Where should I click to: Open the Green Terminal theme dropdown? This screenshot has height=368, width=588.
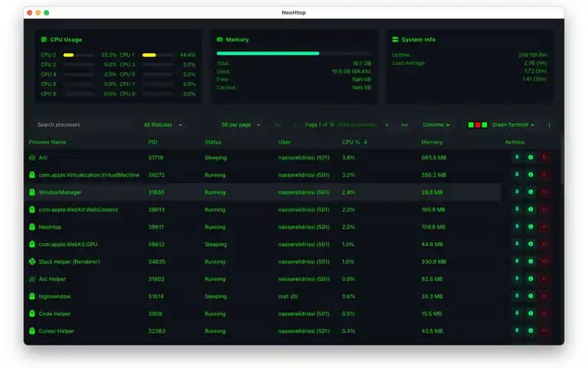(501, 125)
